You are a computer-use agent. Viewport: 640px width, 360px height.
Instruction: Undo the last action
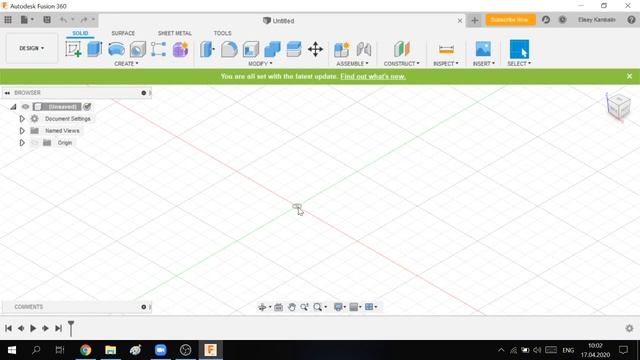click(x=63, y=20)
